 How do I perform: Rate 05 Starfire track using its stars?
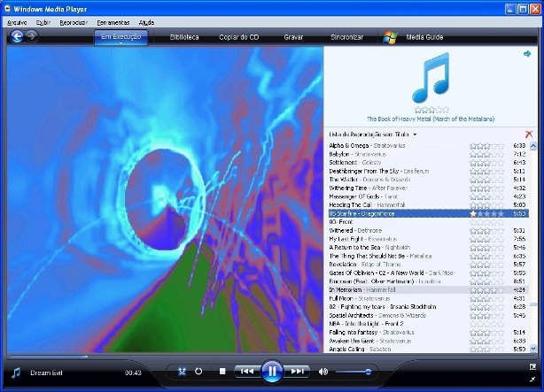[x=486, y=214]
